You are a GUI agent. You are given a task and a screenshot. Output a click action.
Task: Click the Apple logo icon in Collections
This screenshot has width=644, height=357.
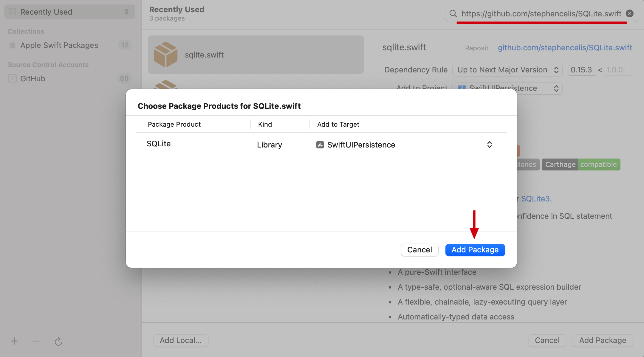click(x=13, y=45)
